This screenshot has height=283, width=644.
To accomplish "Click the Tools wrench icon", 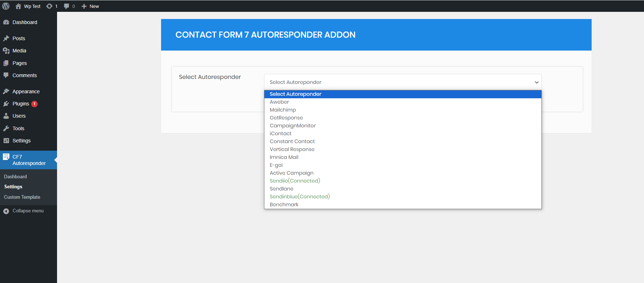I will pos(6,128).
